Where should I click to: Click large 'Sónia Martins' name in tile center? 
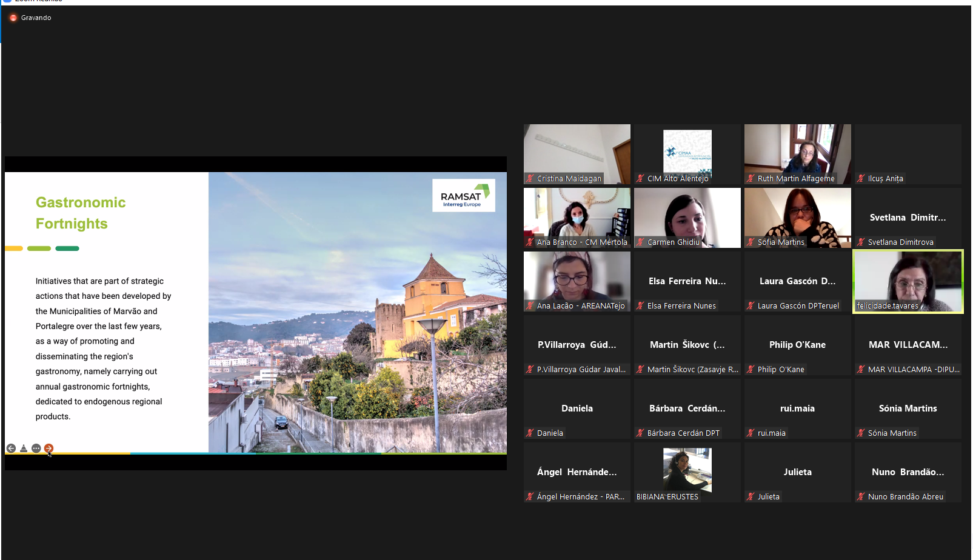pyautogui.click(x=908, y=408)
